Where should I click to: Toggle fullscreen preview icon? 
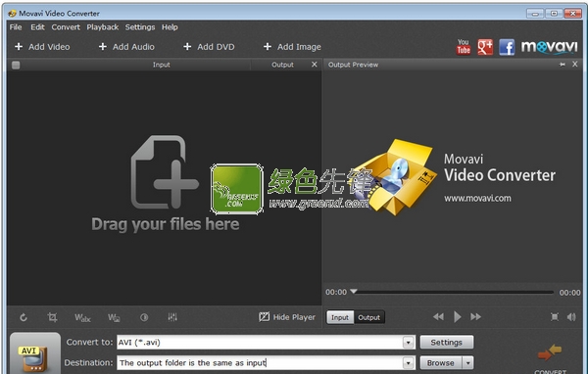(x=555, y=317)
